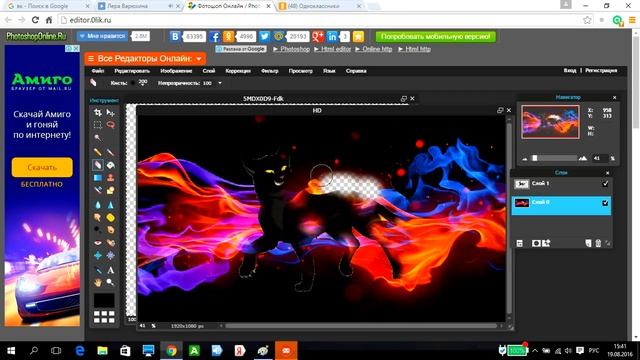Select the Lasso tool
The image size is (640, 360).
[110, 125]
